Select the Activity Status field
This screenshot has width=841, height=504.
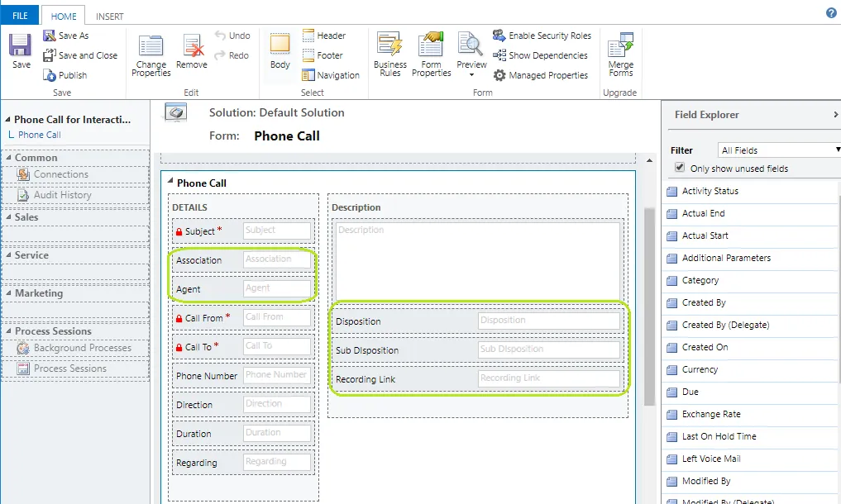coord(751,192)
